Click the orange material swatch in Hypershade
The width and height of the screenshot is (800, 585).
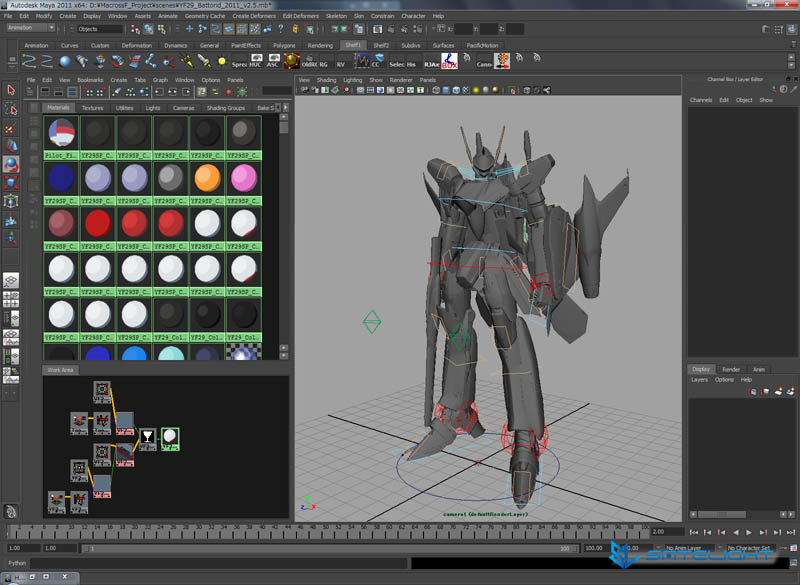(208, 177)
